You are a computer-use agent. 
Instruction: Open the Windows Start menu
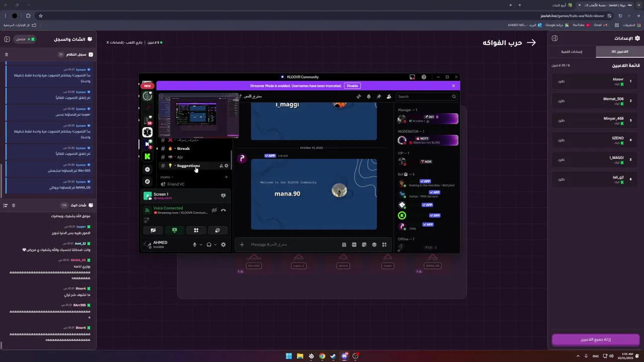click(289, 356)
